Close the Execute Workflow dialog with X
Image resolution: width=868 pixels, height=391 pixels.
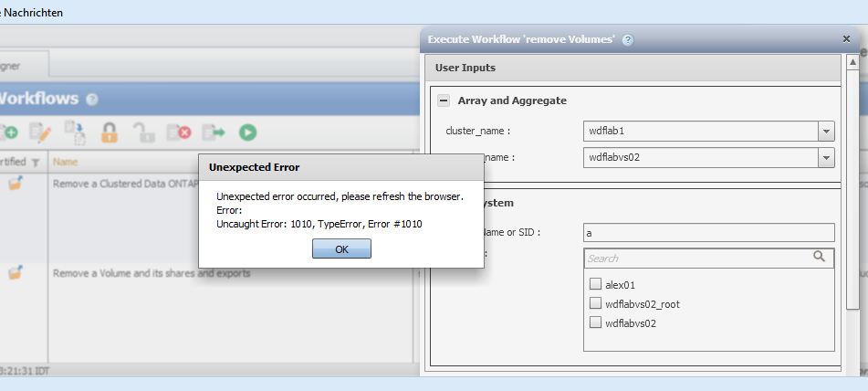pyautogui.click(x=846, y=38)
